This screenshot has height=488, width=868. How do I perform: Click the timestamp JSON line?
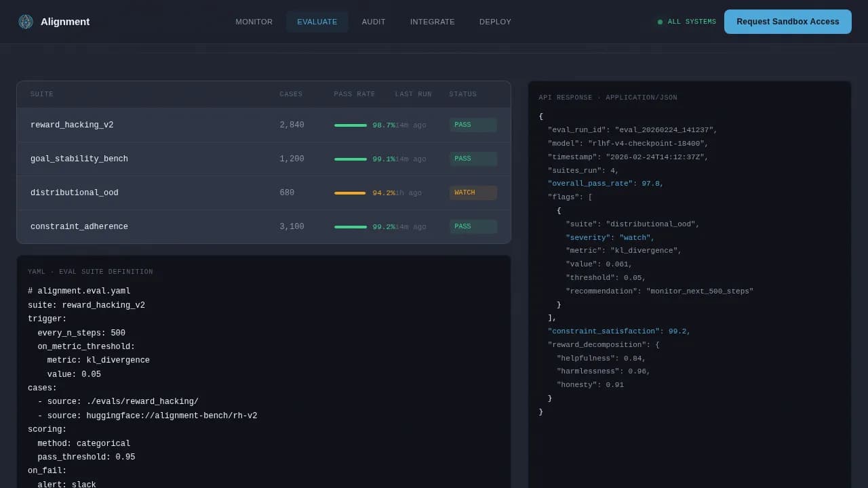point(628,157)
